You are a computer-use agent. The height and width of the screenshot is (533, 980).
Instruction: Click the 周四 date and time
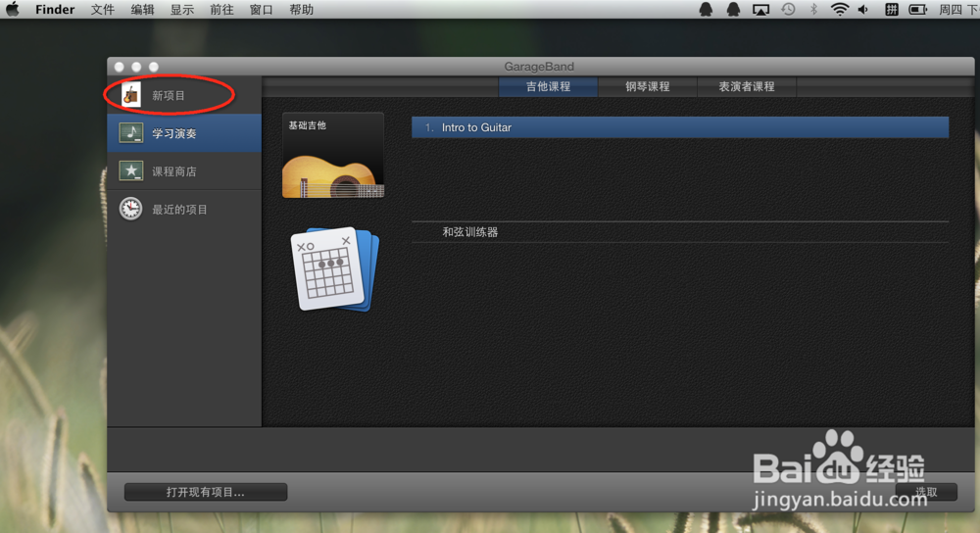tap(959, 10)
